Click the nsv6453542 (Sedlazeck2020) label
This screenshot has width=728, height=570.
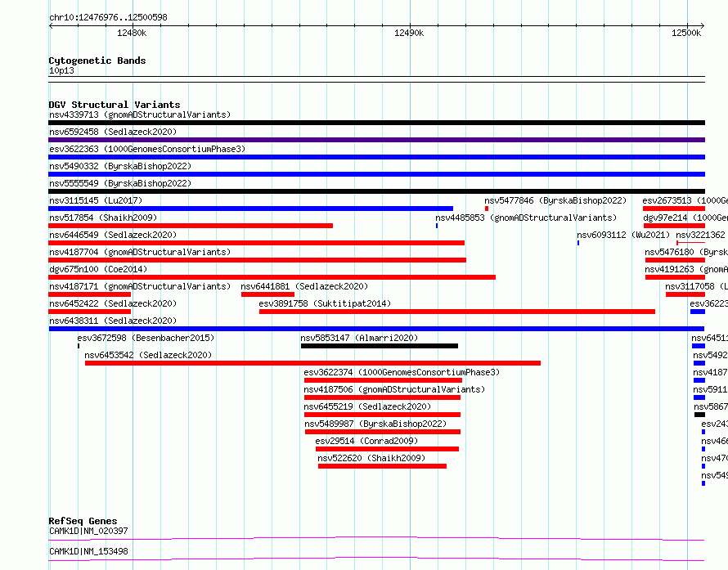148,355
